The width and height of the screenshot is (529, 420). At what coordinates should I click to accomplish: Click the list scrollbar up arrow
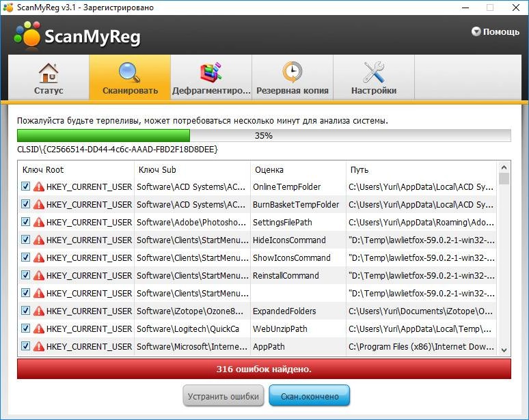pos(504,167)
